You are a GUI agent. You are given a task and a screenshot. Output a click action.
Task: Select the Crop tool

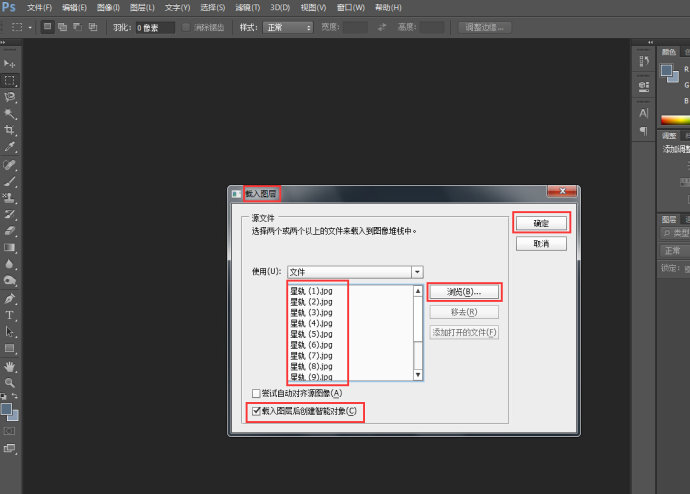pyautogui.click(x=10, y=131)
